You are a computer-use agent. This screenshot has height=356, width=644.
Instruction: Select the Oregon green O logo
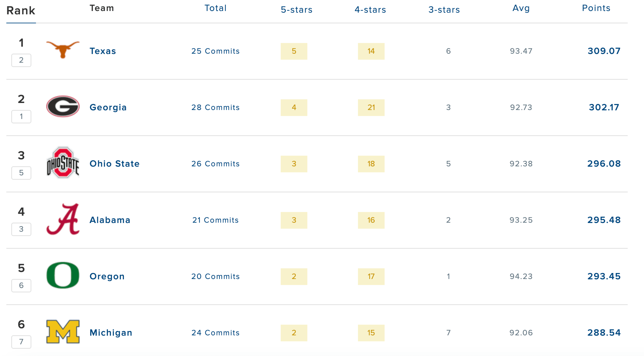pyautogui.click(x=63, y=275)
